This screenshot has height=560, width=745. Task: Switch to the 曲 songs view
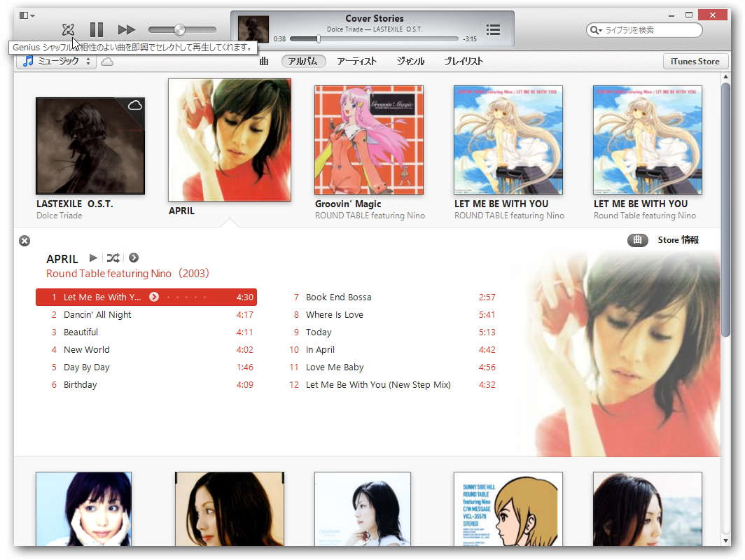tap(264, 62)
